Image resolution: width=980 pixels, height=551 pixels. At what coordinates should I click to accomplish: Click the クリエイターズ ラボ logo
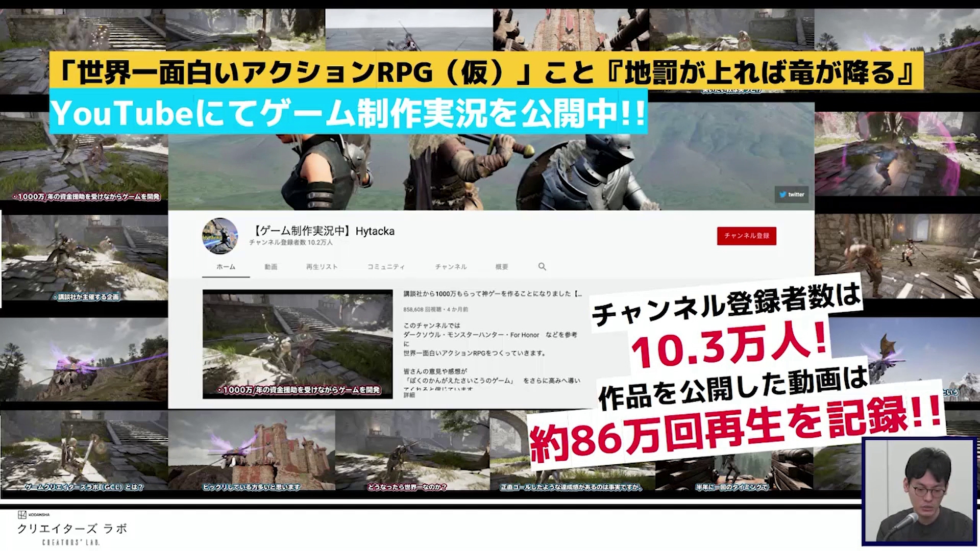(x=71, y=529)
